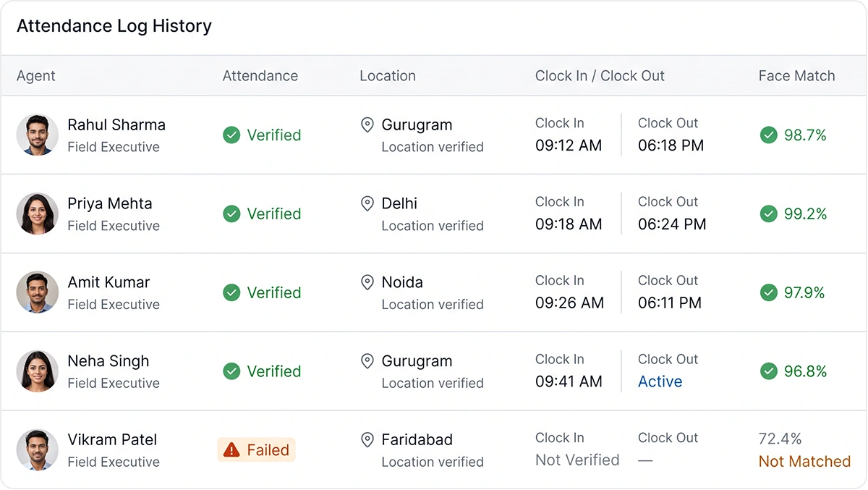Click the check icon next to 97.9%
Screen dimensions: 868x490
pos(769,292)
